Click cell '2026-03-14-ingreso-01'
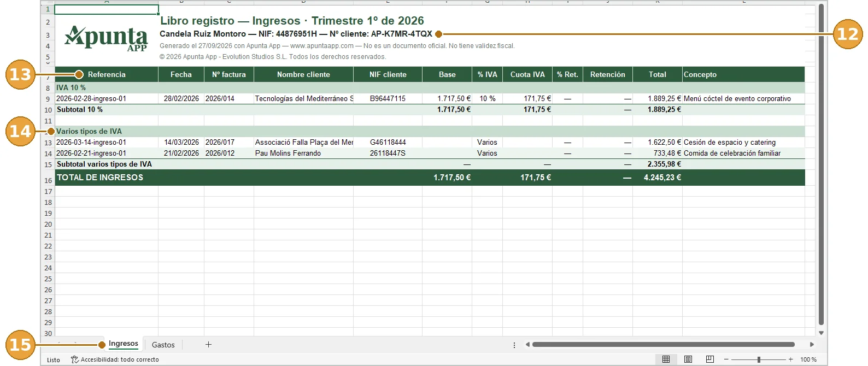Image resolution: width=868 pixels, height=366 pixels. (x=107, y=143)
